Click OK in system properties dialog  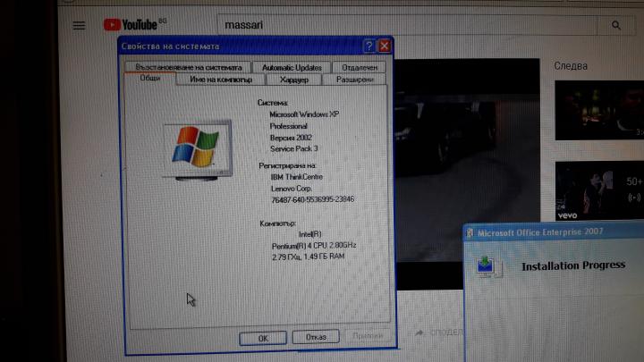(x=263, y=338)
